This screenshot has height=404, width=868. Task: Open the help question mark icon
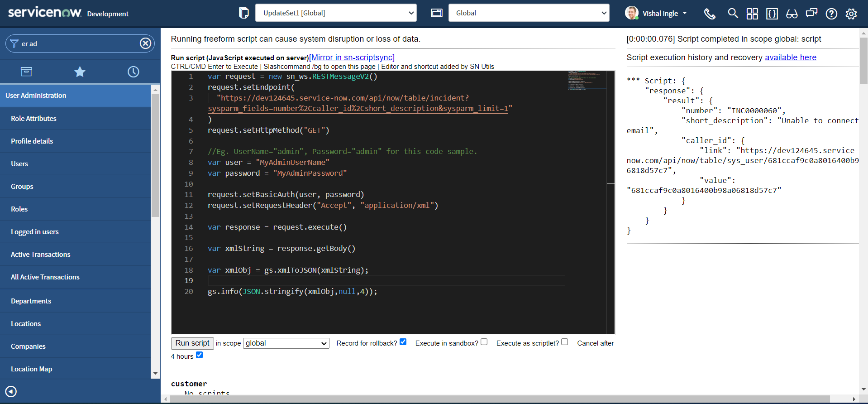point(831,14)
